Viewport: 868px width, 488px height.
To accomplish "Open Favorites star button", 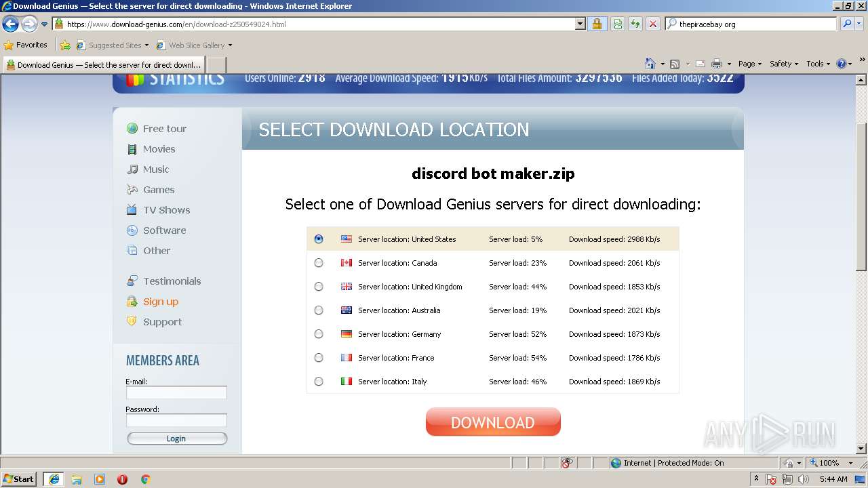I will 26,45.
